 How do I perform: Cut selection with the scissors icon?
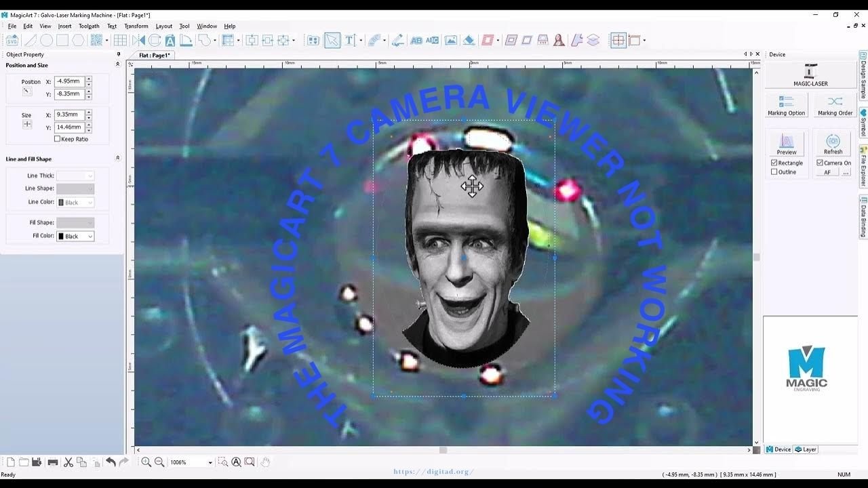(68, 462)
